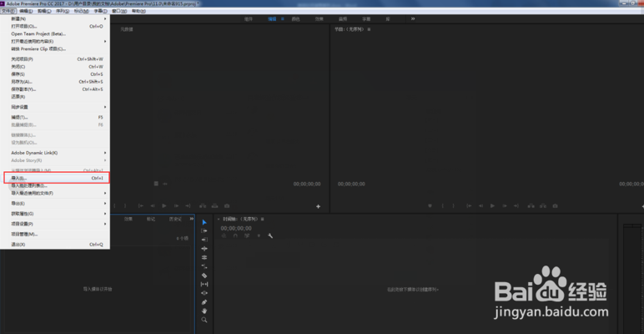Expand Adobe Dynamic Link submenu
644x334 pixels.
click(x=55, y=153)
